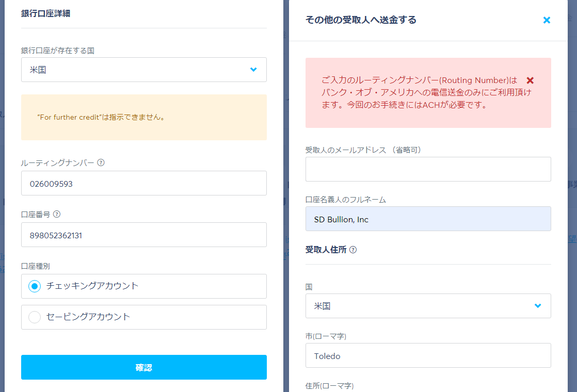
Task: Edit the Toledo city input field
Action: (428, 355)
